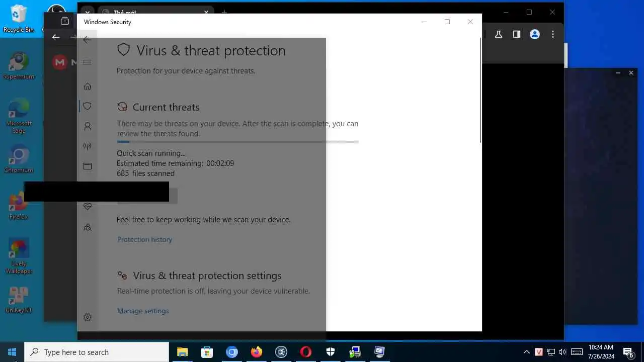Expand the browser tab search dropdown
Viewport: 644px width, 362px height.
click(88, 12)
